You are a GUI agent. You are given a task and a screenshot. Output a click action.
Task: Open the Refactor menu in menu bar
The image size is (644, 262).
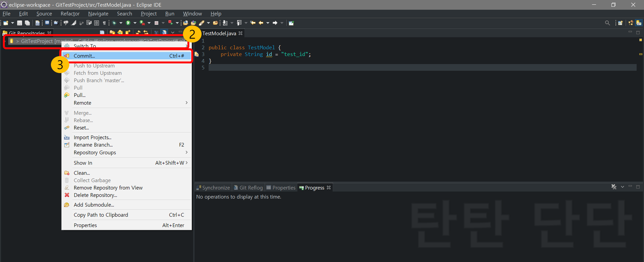(70, 14)
